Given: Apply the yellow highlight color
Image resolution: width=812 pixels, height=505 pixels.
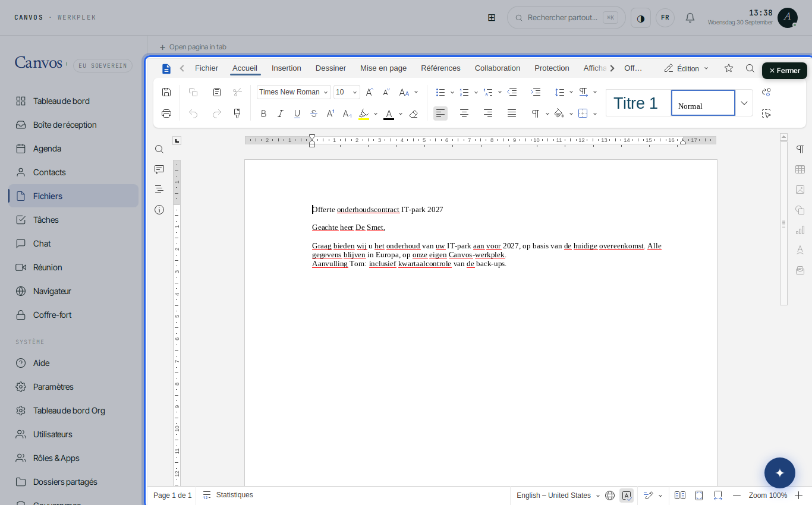Looking at the screenshot, I should point(364,113).
